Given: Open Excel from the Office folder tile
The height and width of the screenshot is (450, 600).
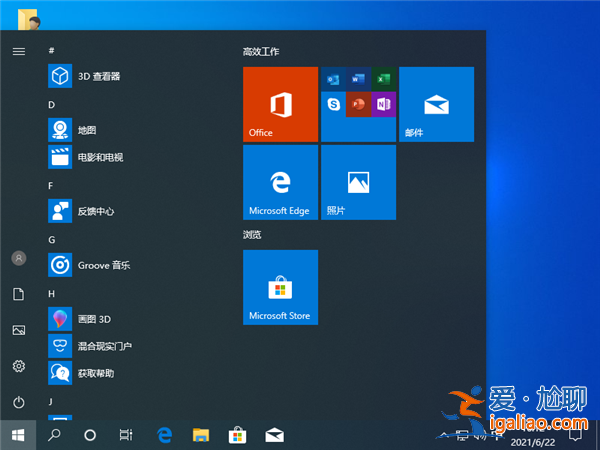Looking at the screenshot, I should click(x=383, y=80).
